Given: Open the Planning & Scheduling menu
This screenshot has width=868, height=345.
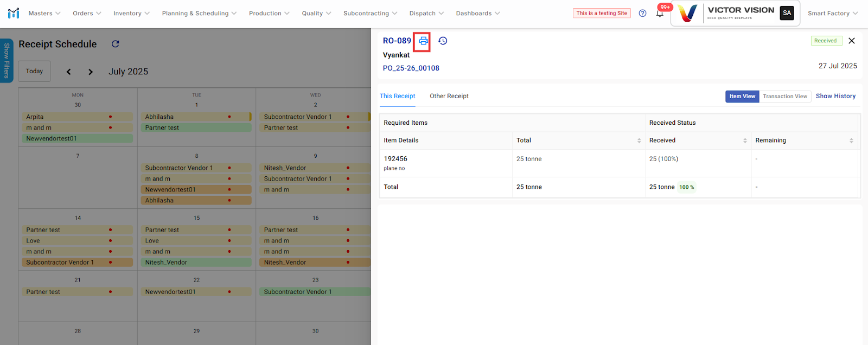Looking at the screenshot, I should pos(199,14).
